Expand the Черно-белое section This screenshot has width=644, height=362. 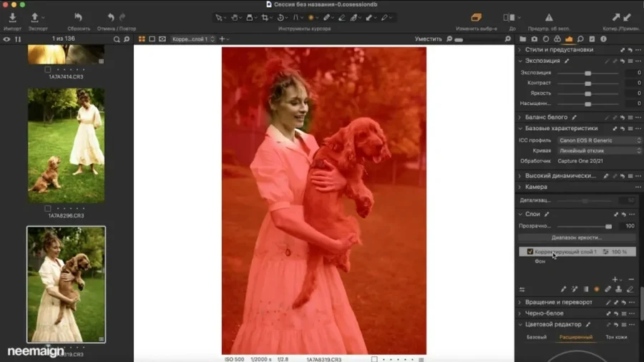[520, 313]
